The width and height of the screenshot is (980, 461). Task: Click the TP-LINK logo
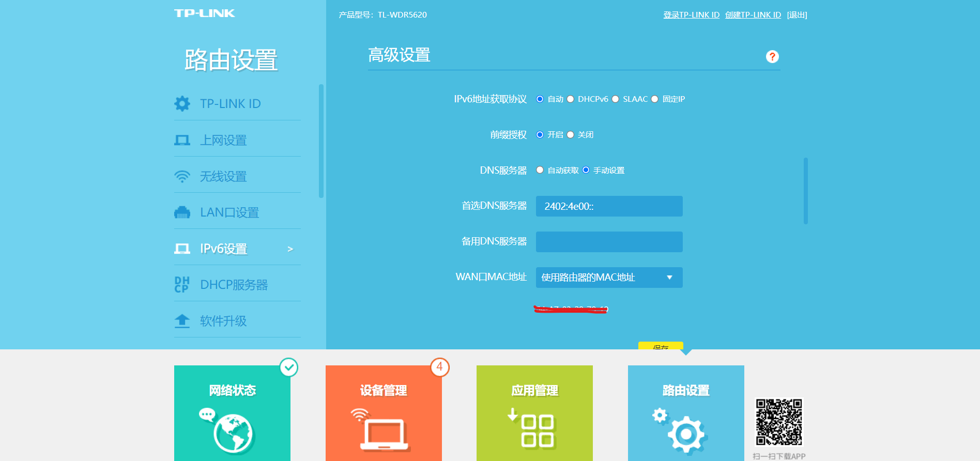pyautogui.click(x=205, y=13)
